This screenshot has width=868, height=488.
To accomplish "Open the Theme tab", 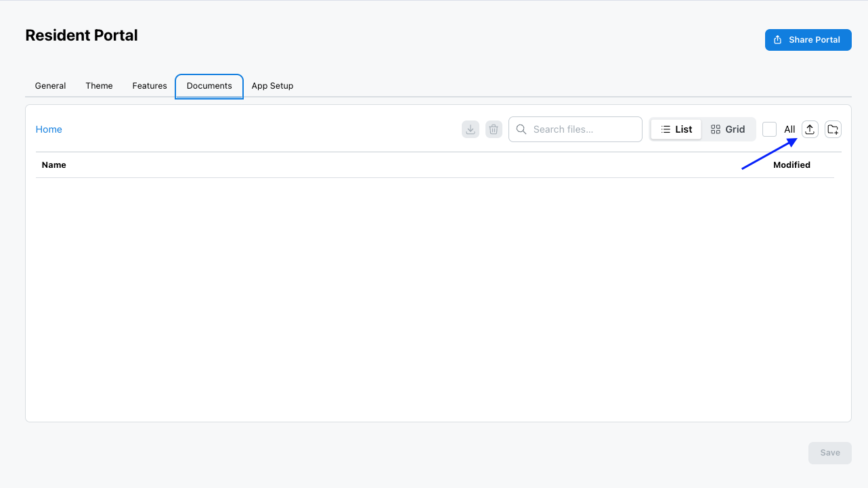I will coord(100,86).
